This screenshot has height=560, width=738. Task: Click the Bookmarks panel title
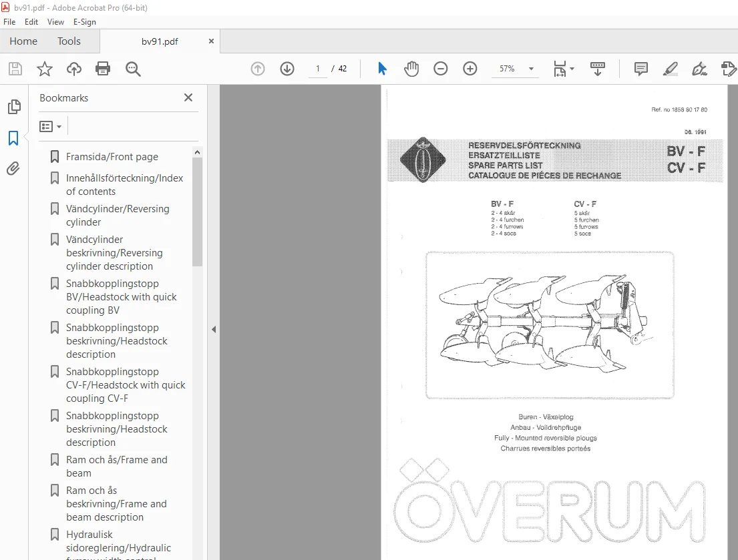pyautogui.click(x=64, y=98)
